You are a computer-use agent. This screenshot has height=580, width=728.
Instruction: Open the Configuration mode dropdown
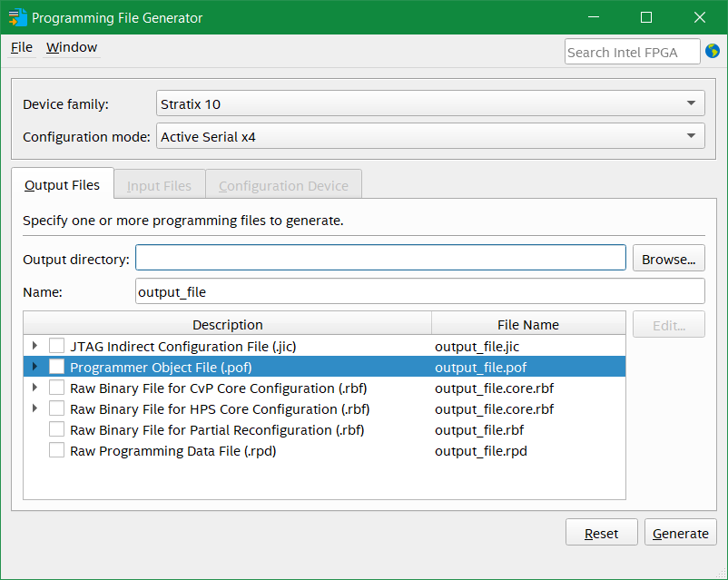pos(430,137)
